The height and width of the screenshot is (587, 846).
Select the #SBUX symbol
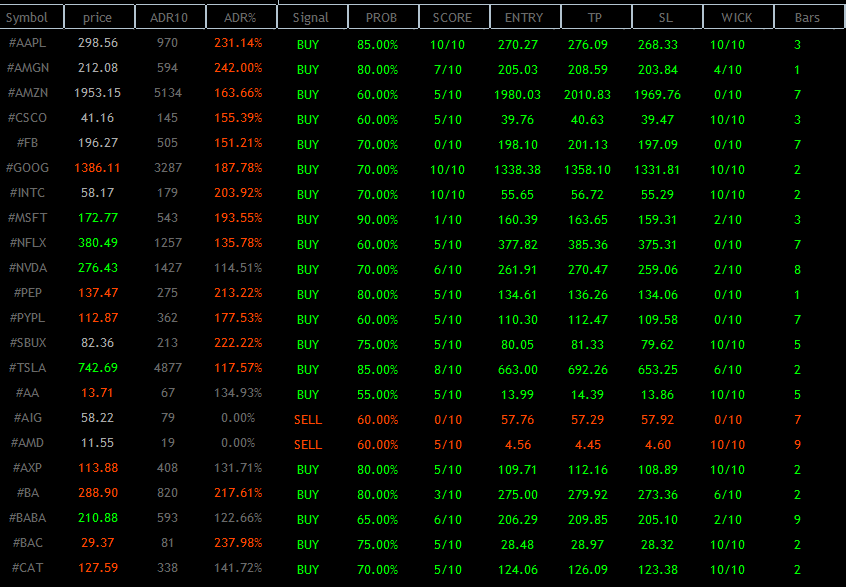coord(28,343)
